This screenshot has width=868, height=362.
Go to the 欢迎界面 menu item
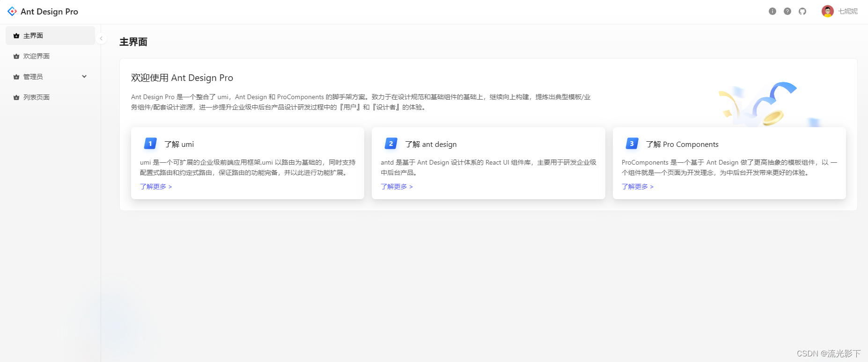click(x=50, y=56)
